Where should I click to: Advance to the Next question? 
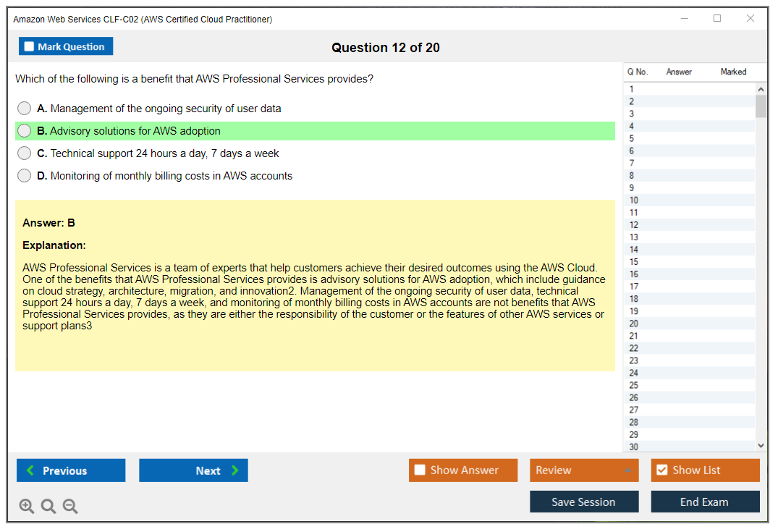(193, 470)
